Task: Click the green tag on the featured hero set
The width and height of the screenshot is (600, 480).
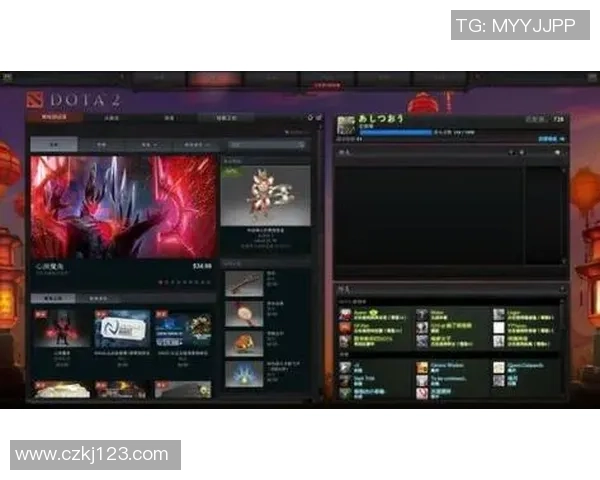Action: tap(231, 171)
